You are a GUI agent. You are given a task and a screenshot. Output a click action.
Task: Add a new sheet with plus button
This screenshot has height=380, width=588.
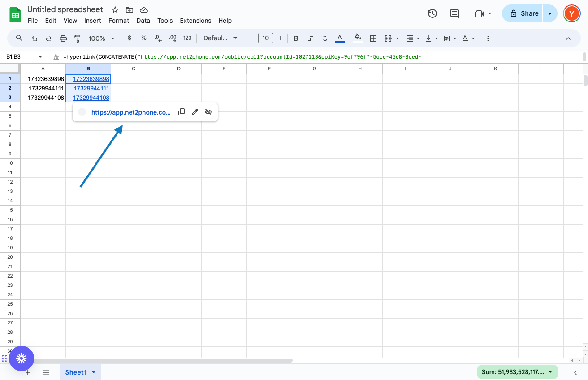pyautogui.click(x=28, y=372)
